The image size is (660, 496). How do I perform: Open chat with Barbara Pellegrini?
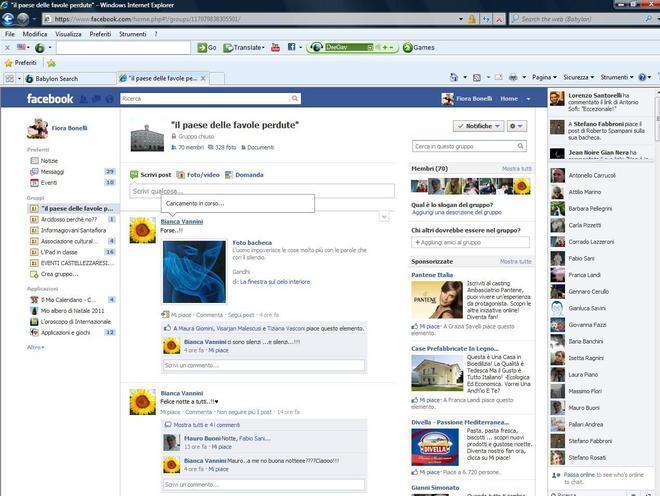(x=590, y=208)
